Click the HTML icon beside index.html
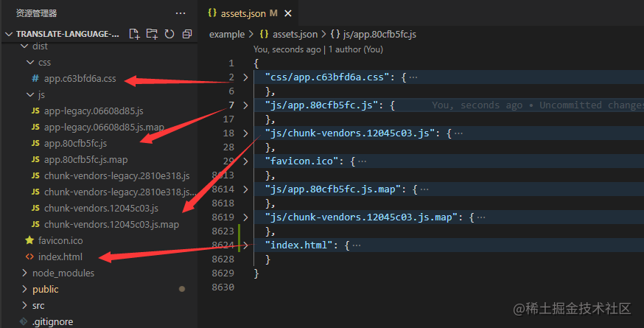This screenshot has height=328, width=644. click(29, 257)
